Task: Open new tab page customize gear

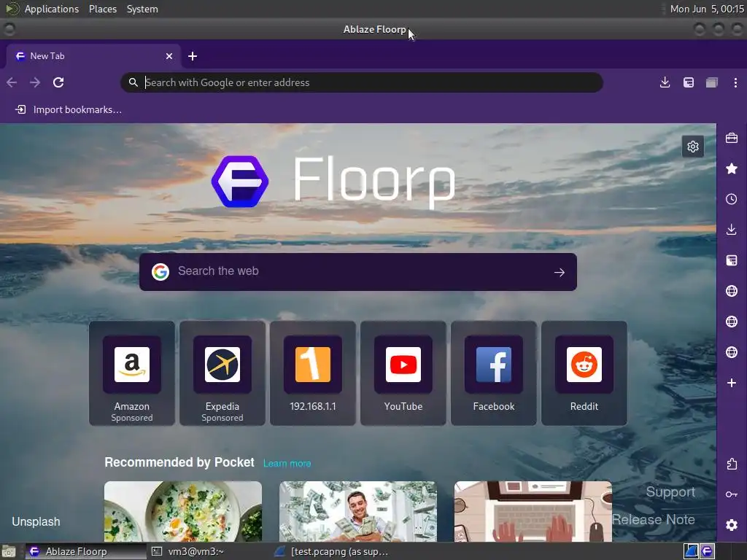Action: [693, 146]
